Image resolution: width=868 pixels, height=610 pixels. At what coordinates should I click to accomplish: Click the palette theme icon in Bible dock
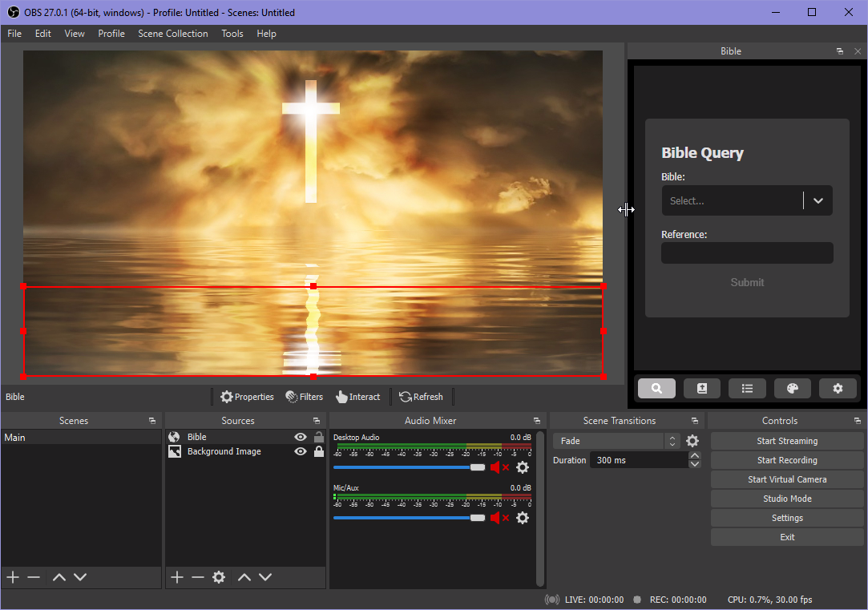[792, 389]
